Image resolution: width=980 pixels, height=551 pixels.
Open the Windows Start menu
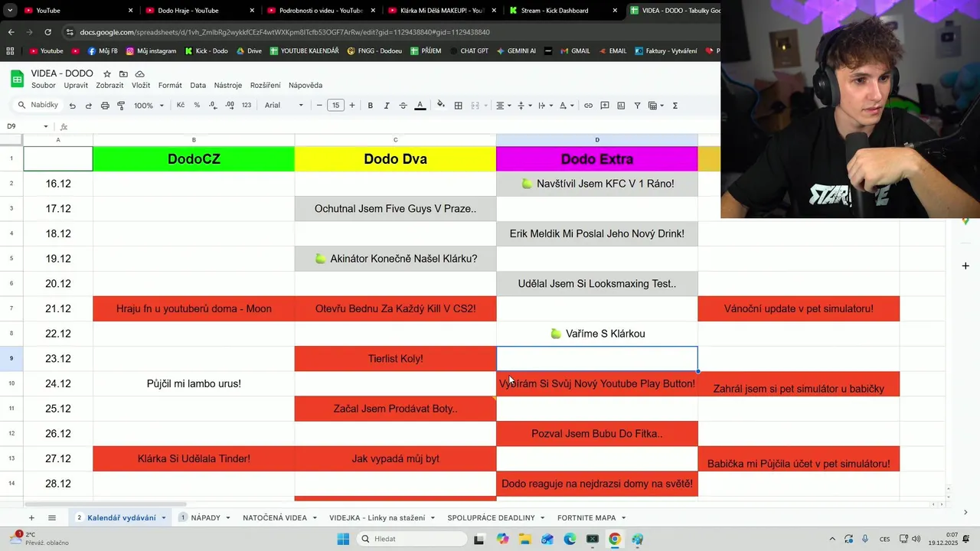point(344,539)
